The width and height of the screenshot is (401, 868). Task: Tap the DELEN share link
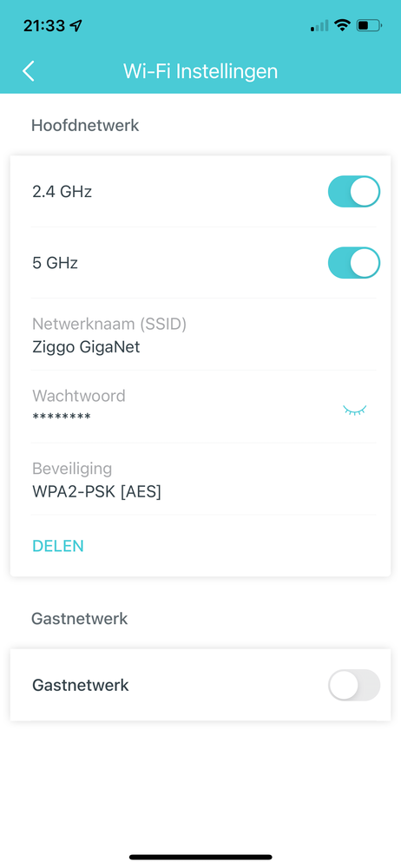point(58,546)
